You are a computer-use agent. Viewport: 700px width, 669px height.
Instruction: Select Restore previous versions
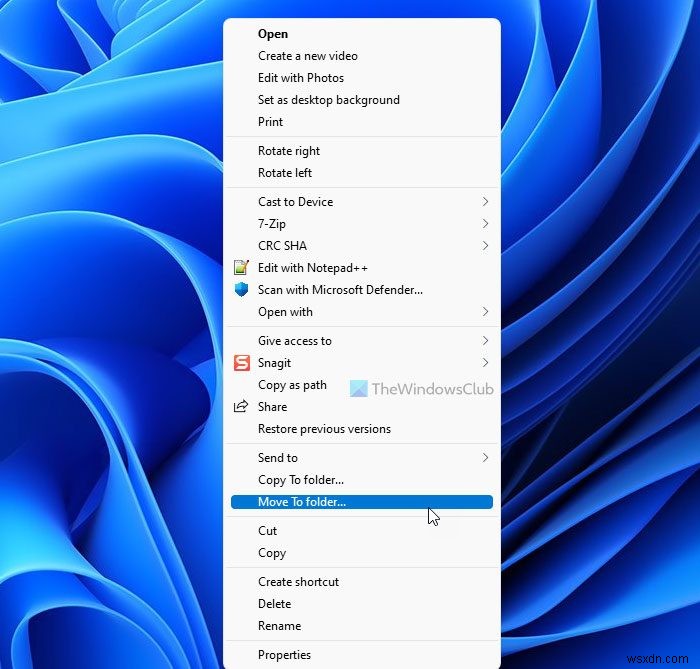(x=362, y=428)
